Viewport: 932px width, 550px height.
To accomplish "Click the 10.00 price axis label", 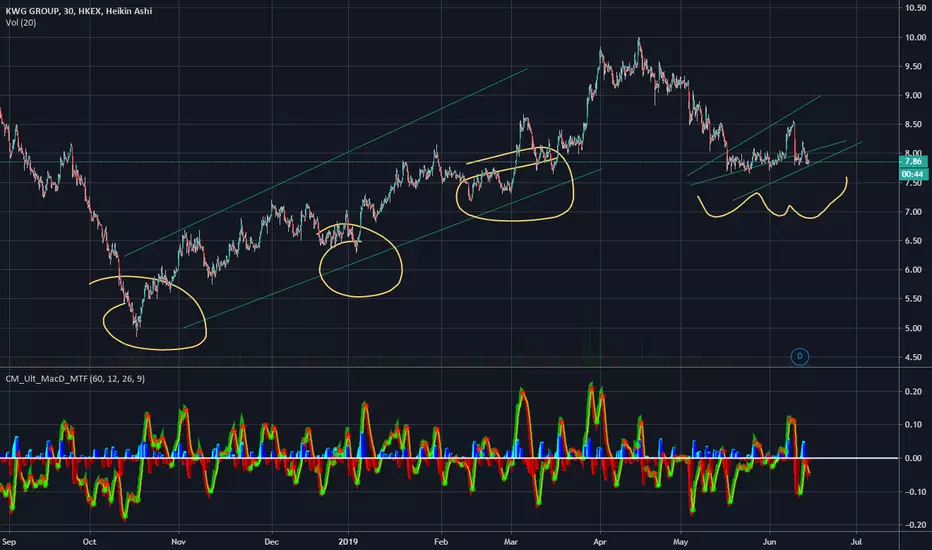I will (914, 37).
